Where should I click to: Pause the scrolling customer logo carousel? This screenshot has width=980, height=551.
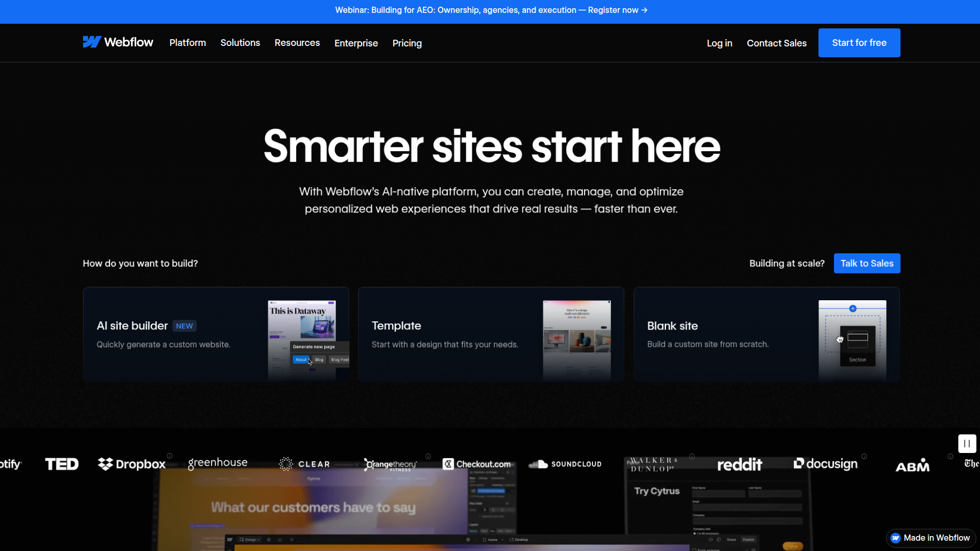click(967, 443)
